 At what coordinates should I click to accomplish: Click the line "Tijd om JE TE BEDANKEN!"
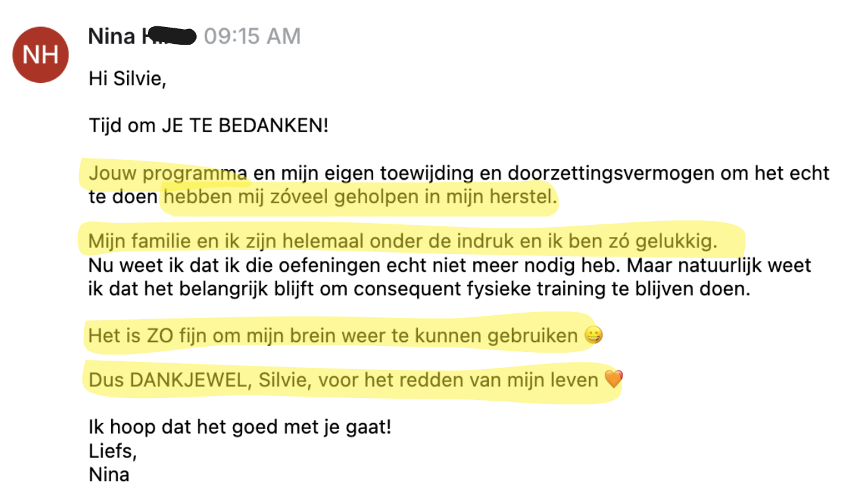click(208, 125)
